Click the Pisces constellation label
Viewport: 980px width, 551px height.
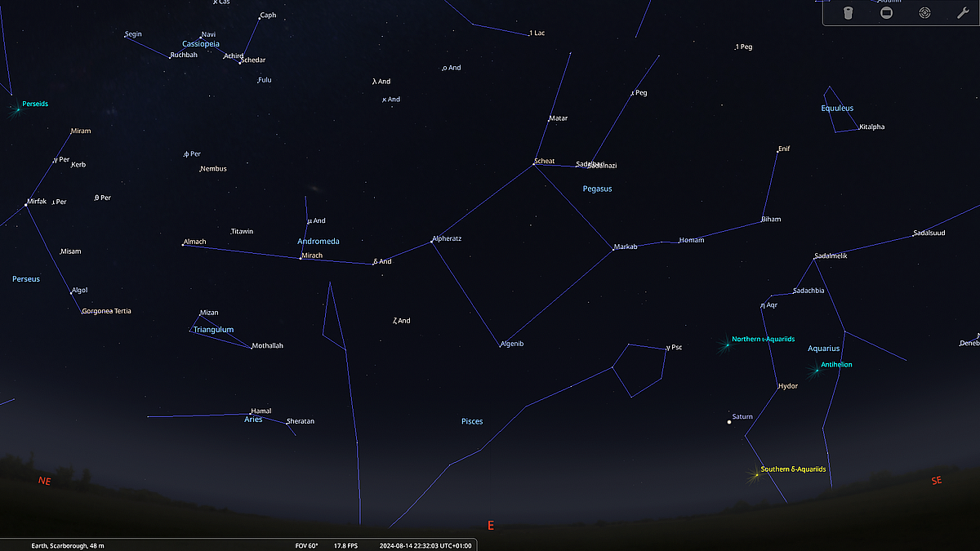tap(472, 422)
